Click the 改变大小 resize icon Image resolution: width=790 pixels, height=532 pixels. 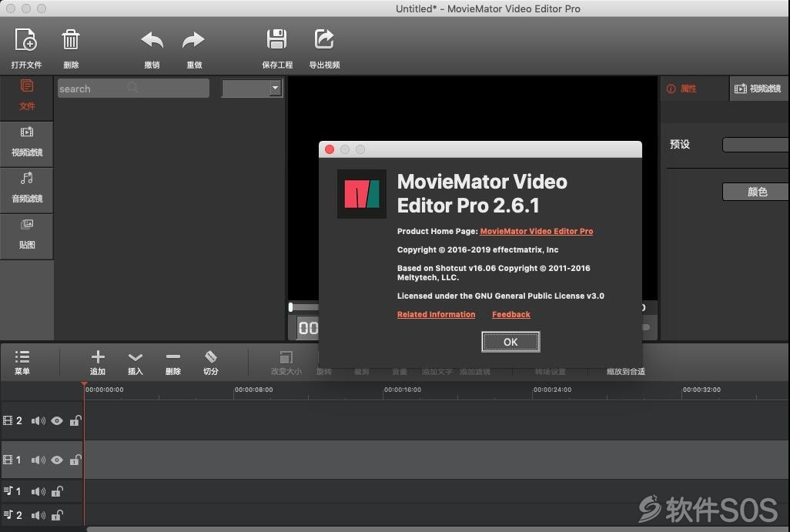coord(286,357)
